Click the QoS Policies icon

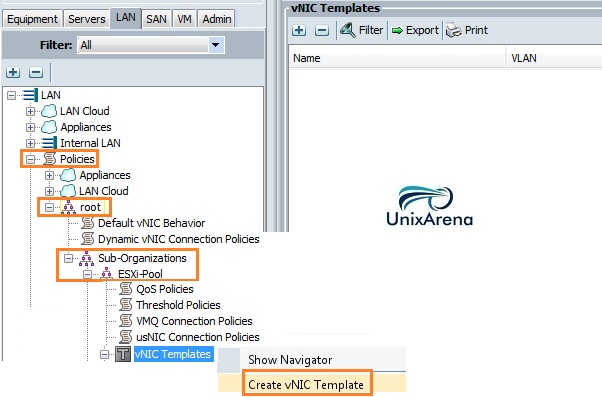(x=126, y=289)
